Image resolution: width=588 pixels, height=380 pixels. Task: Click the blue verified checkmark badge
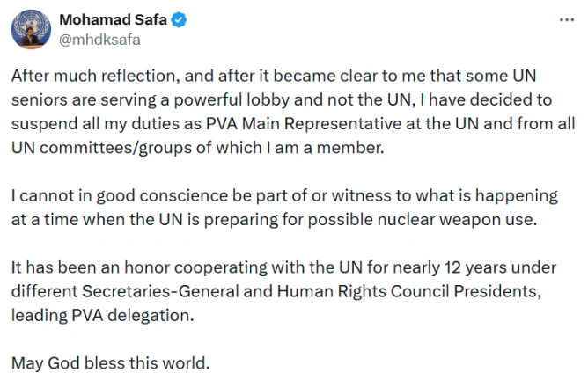179,20
